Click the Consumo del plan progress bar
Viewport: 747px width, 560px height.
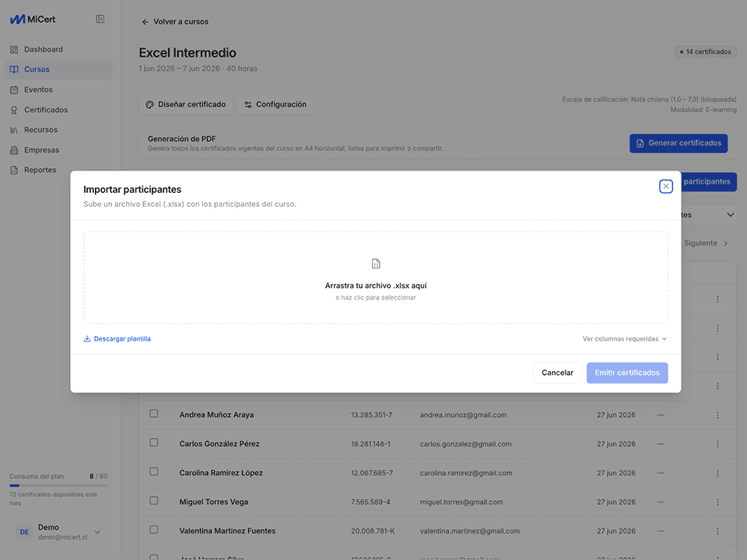pyautogui.click(x=58, y=485)
